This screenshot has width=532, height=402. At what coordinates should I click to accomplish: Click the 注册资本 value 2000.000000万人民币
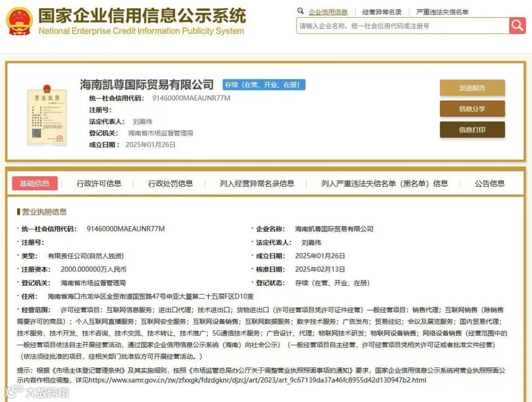(x=94, y=269)
